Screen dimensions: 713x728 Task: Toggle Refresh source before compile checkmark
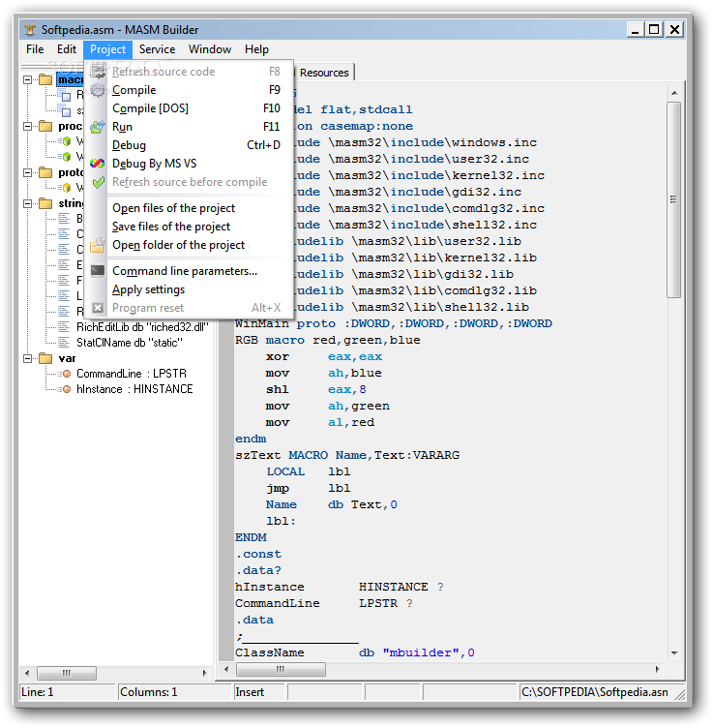(98, 182)
